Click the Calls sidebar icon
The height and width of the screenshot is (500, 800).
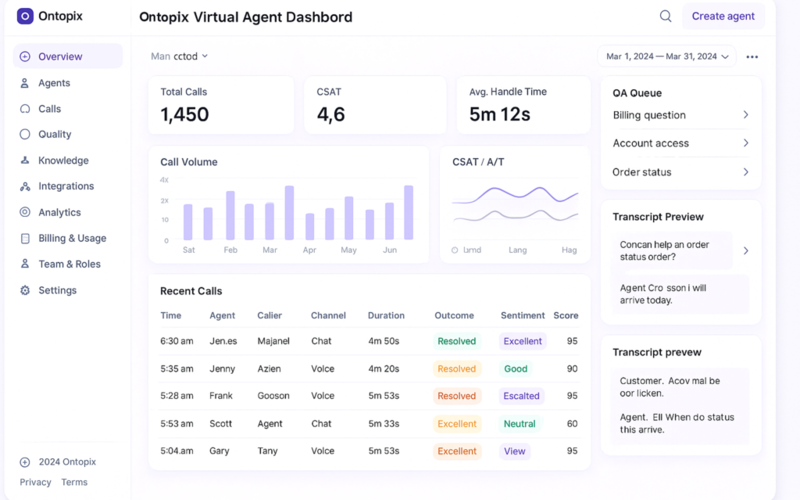pos(25,109)
